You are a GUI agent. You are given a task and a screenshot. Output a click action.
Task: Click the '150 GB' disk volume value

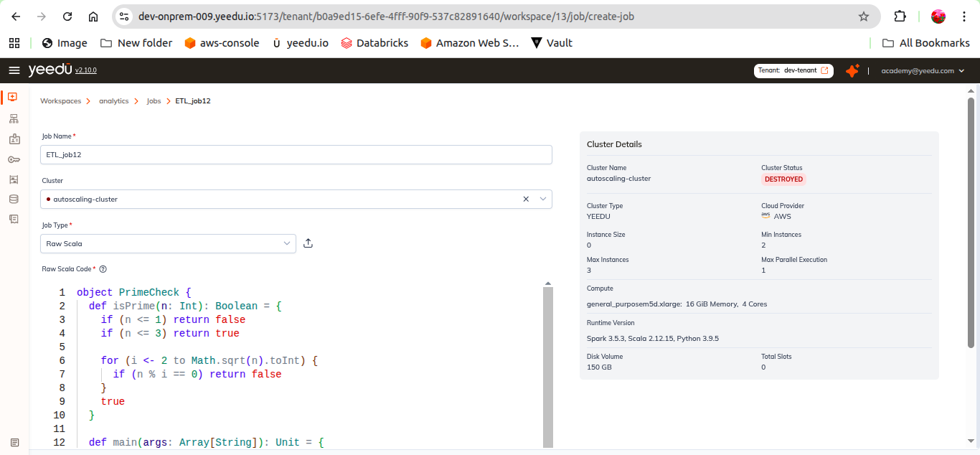tap(599, 367)
